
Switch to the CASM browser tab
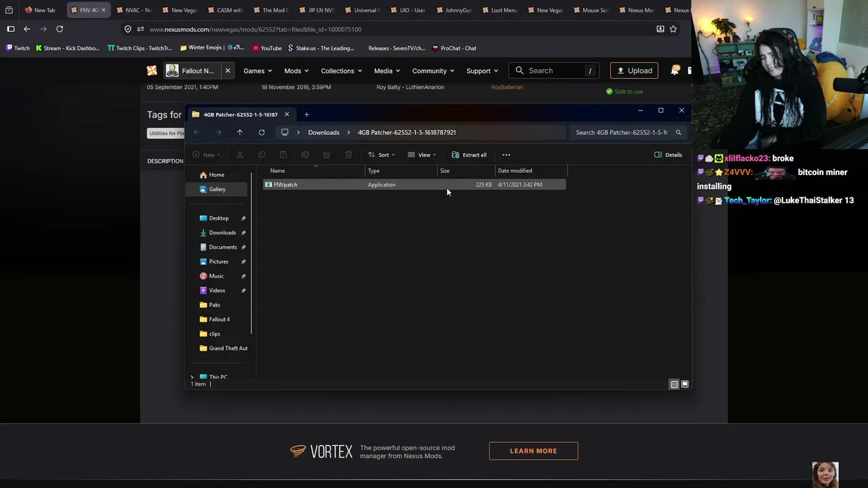[x=224, y=10]
